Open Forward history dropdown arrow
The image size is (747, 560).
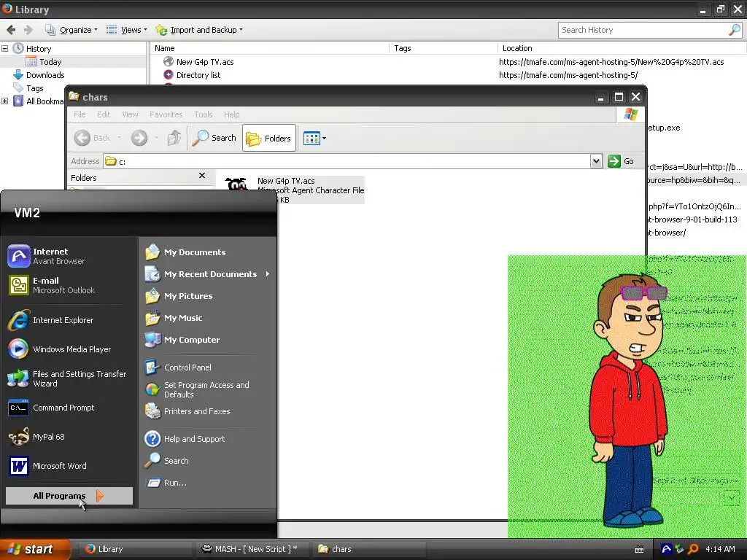pyautogui.click(x=156, y=138)
